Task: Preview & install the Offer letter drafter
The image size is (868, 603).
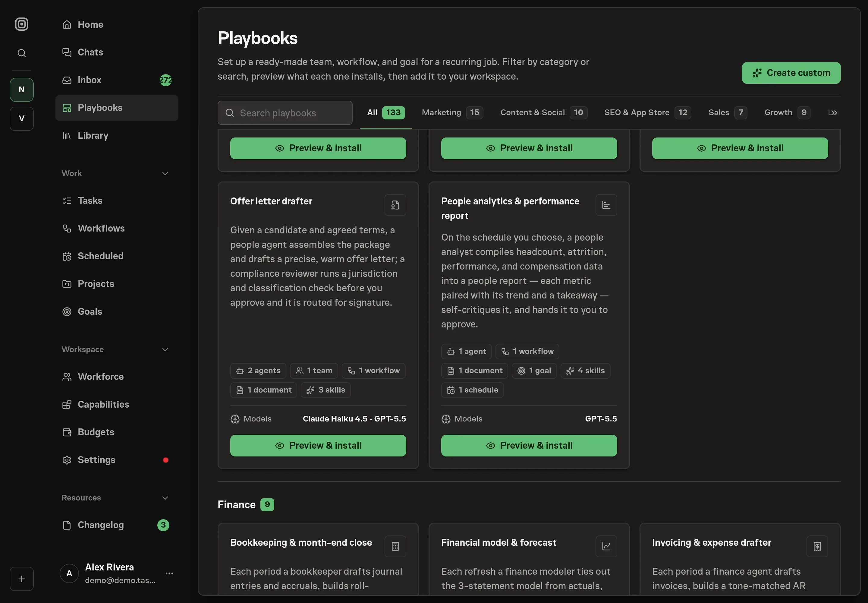Action: click(318, 445)
